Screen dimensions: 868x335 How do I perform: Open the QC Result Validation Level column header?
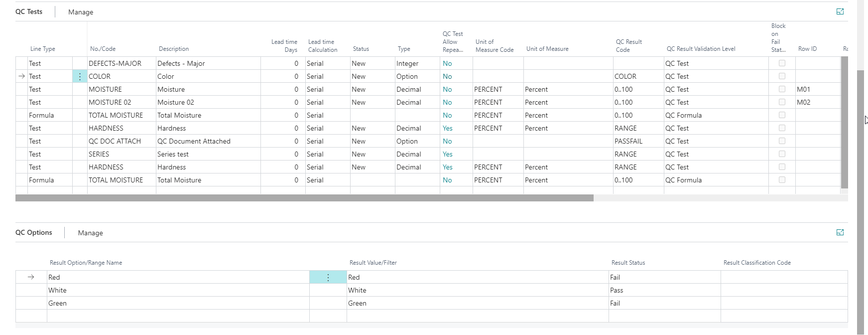click(x=700, y=49)
